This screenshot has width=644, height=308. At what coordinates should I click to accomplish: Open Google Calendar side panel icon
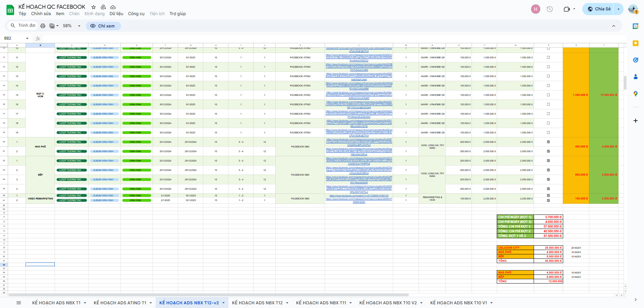pyautogui.click(x=635, y=26)
